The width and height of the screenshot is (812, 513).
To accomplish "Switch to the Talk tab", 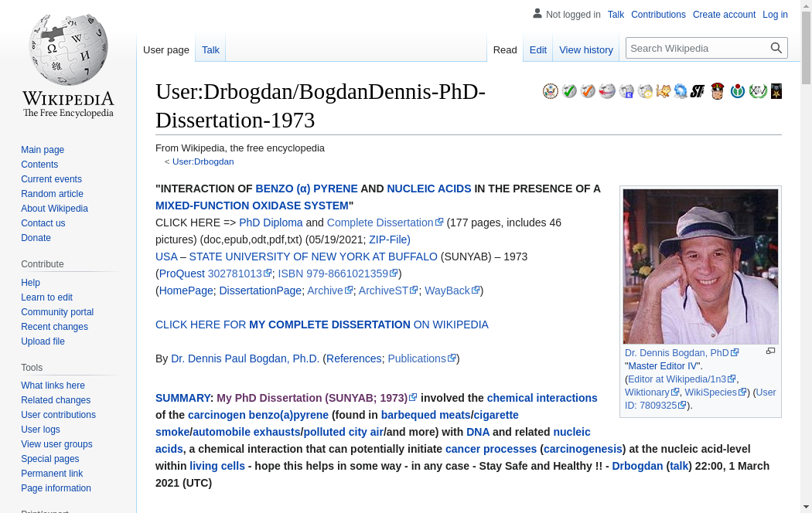I will point(210,49).
